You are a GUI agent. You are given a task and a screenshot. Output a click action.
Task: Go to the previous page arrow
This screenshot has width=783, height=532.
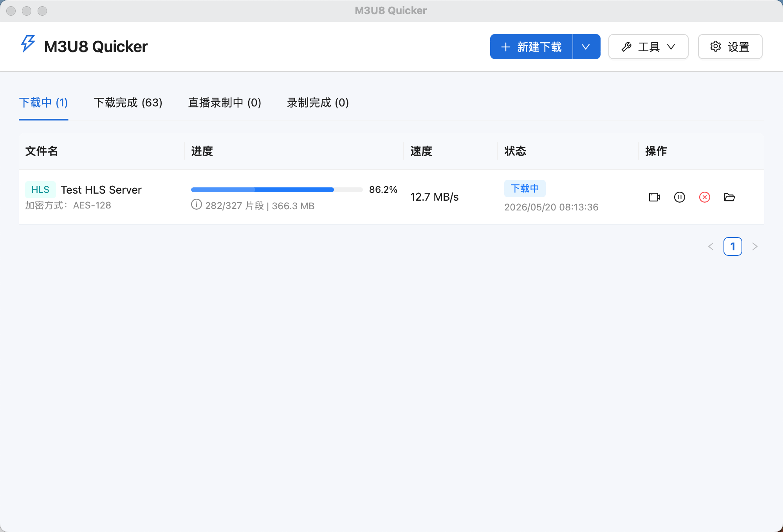pyautogui.click(x=711, y=246)
